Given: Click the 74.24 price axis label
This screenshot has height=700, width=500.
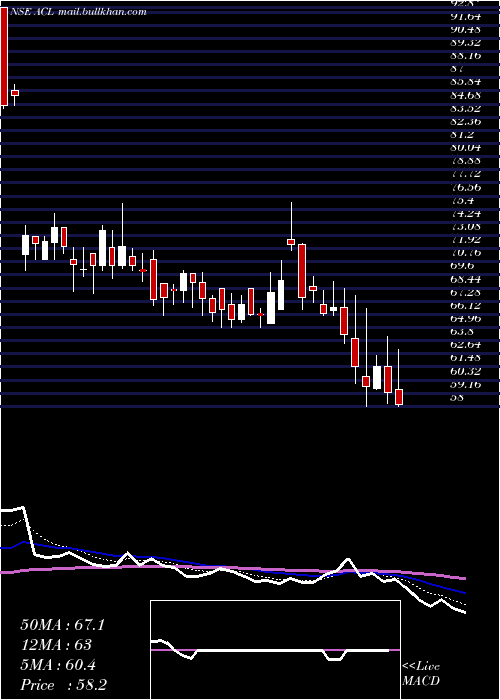Looking at the screenshot, I should click(466, 213).
